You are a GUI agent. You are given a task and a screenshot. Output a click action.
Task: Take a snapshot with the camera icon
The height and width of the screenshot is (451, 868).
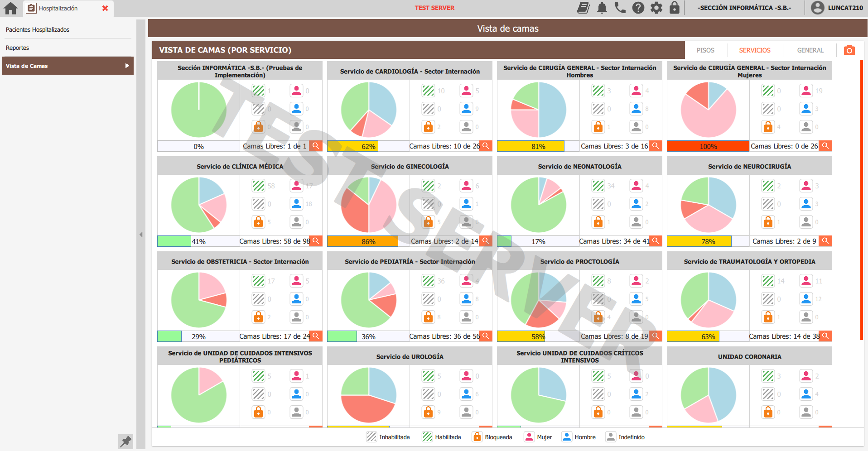[x=849, y=50]
